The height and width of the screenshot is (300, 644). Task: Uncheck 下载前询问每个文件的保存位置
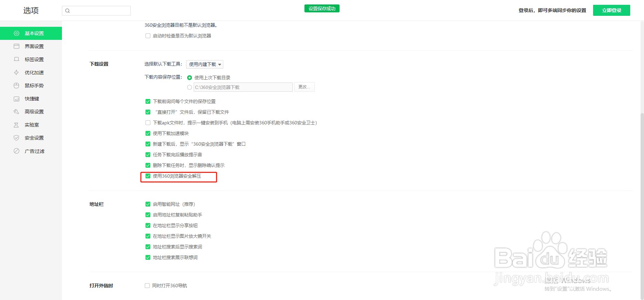pos(148,101)
